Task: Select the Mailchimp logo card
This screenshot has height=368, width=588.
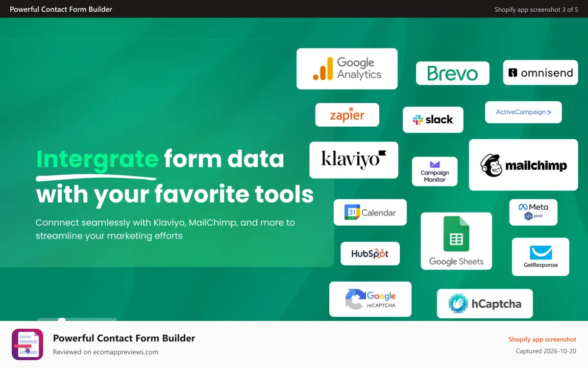Action: (x=523, y=165)
